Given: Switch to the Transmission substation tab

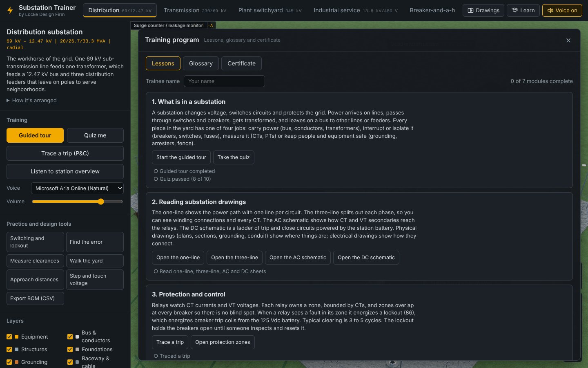Looking at the screenshot, I should pyautogui.click(x=195, y=10).
